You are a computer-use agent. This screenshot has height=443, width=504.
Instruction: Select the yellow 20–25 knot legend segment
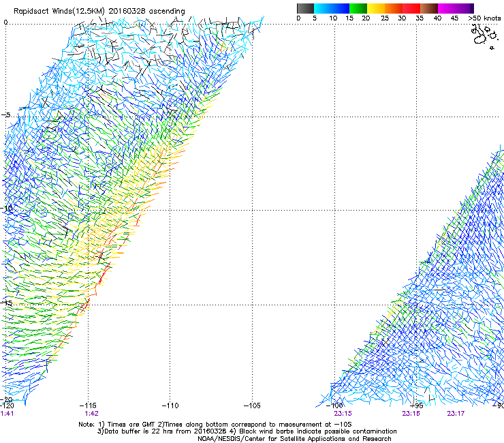coord(376,8)
